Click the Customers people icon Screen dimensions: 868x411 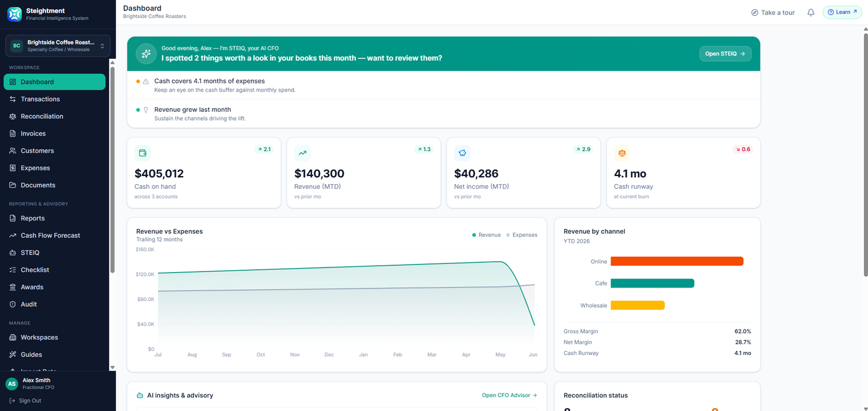13,151
